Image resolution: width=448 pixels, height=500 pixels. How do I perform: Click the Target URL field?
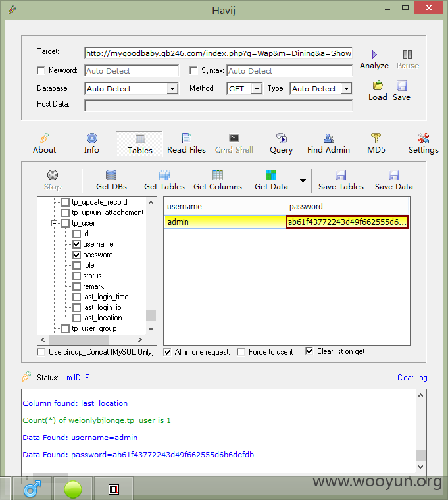pyautogui.click(x=218, y=53)
